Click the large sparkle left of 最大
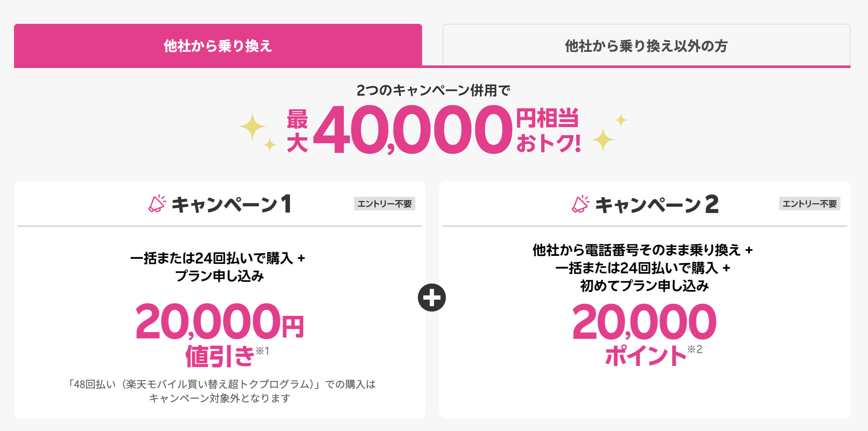Image resolution: width=868 pixels, height=431 pixels. tap(252, 127)
